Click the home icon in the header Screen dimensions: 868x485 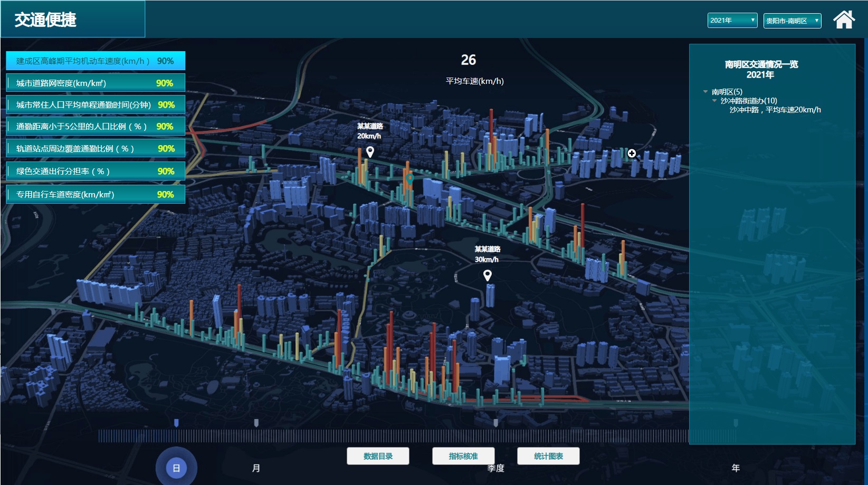[x=843, y=20]
